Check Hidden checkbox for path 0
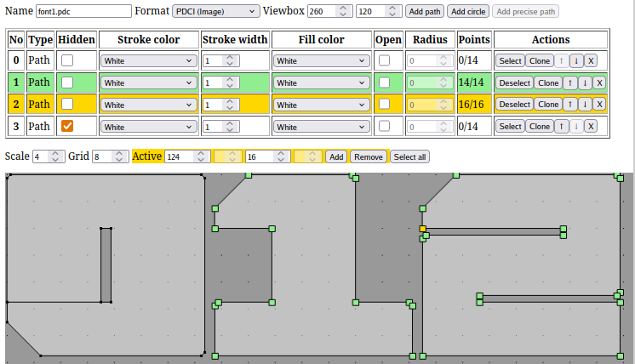635x364 pixels. tap(67, 60)
